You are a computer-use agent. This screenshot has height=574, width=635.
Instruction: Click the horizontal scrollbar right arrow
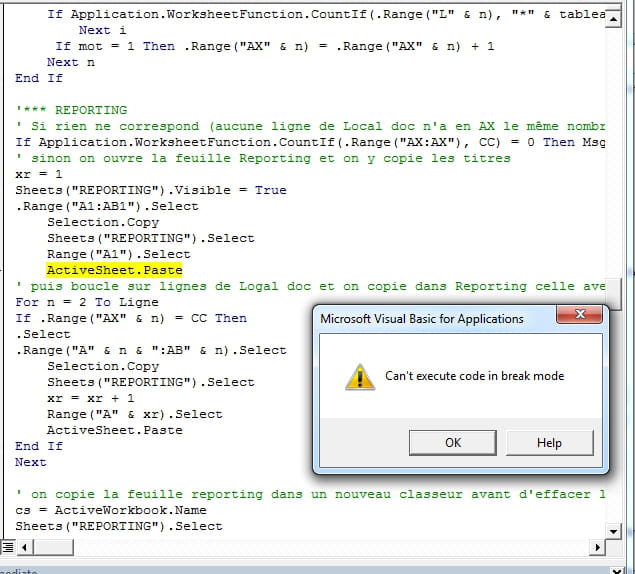(x=597, y=548)
